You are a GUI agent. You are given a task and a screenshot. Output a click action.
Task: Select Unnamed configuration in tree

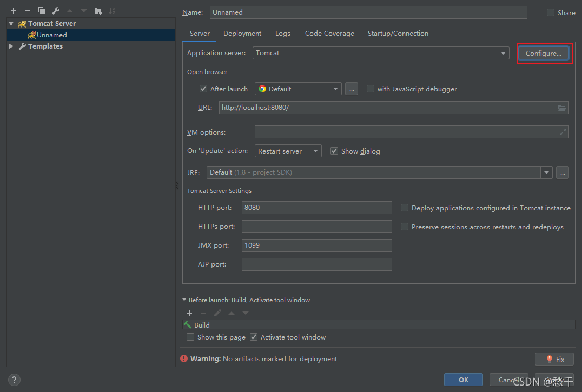[91, 35]
